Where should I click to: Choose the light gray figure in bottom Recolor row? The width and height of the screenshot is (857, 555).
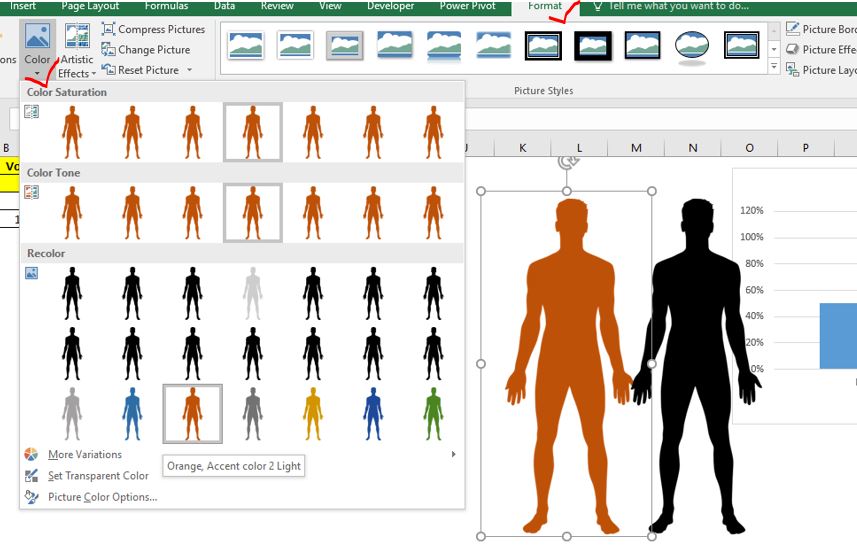72,414
